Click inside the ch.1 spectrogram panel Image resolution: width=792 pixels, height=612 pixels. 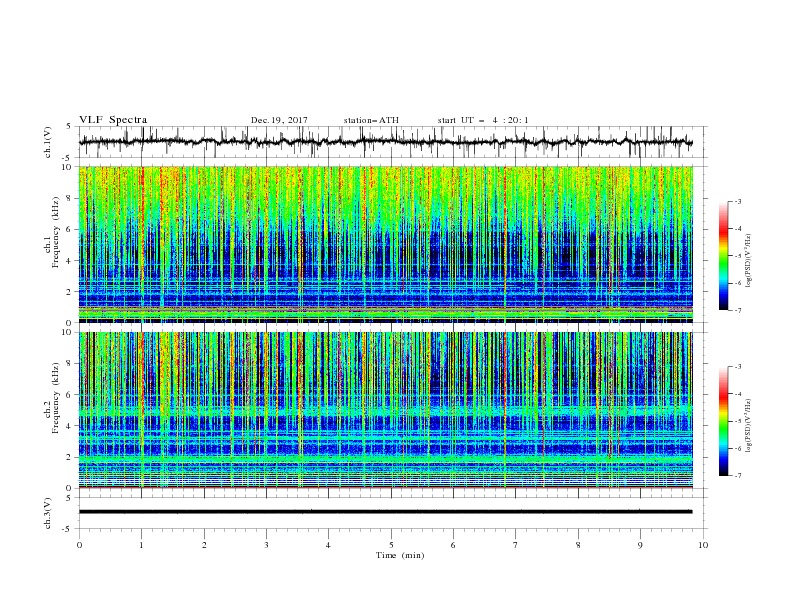(385, 244)
